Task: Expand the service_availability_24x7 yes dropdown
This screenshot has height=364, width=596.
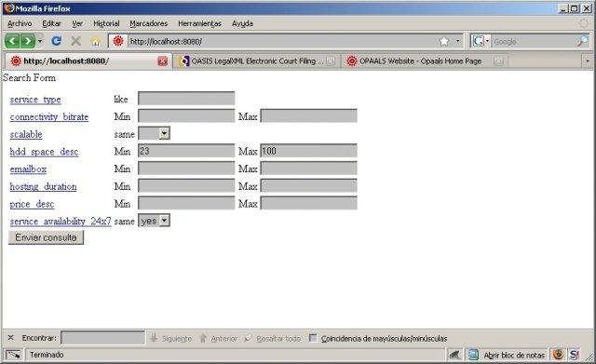Action: [x=154, y=221]
